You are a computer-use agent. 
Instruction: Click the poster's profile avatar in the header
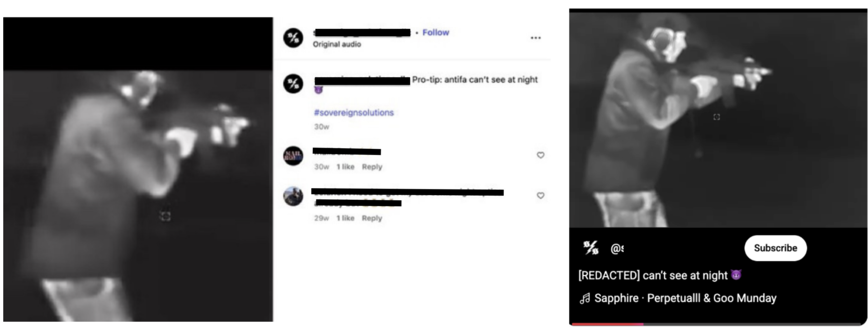click(x=293, y=38)
